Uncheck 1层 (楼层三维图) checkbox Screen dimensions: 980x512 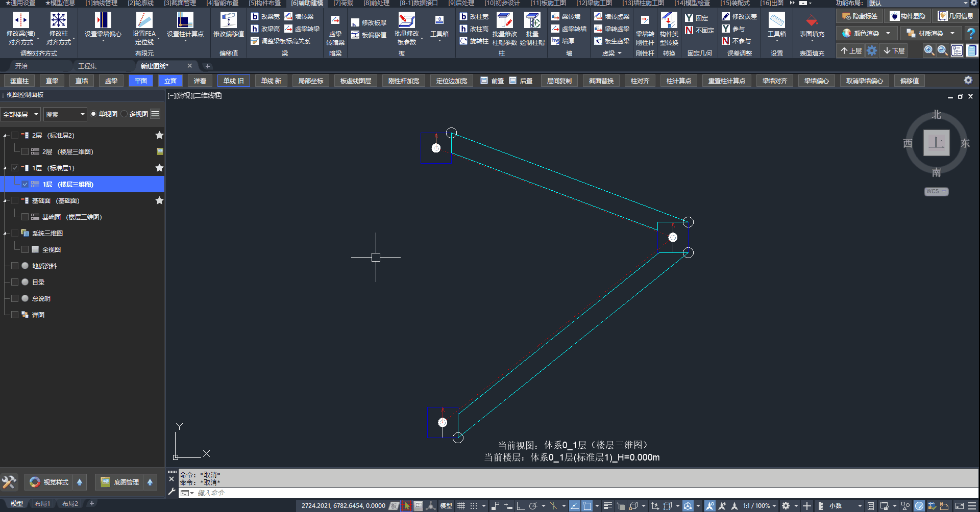[25, 184]
